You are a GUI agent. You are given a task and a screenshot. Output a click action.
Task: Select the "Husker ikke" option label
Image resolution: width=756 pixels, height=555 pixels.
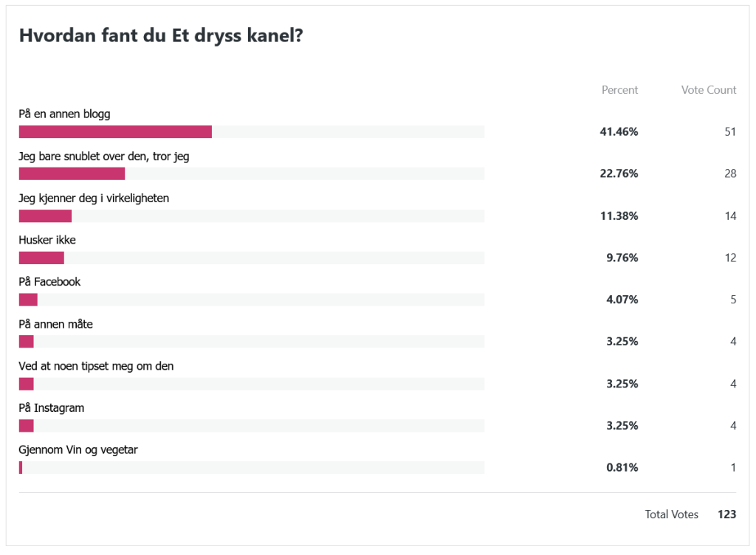pyautogui.click(x=47, y=240)
